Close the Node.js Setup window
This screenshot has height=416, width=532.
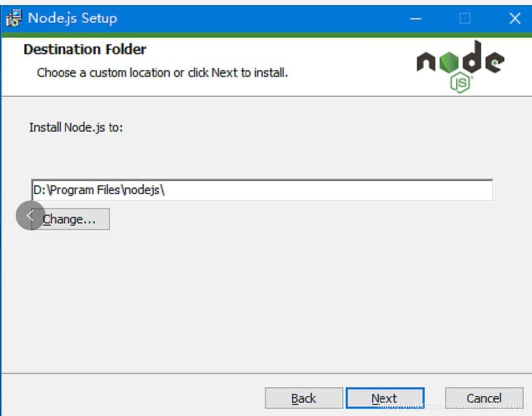coord(515,18)
